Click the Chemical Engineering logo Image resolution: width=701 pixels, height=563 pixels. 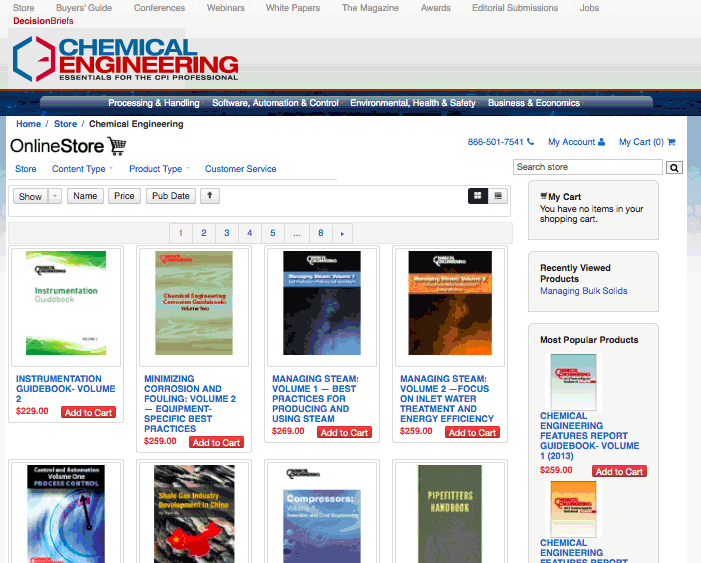click(x=125, y=59)
